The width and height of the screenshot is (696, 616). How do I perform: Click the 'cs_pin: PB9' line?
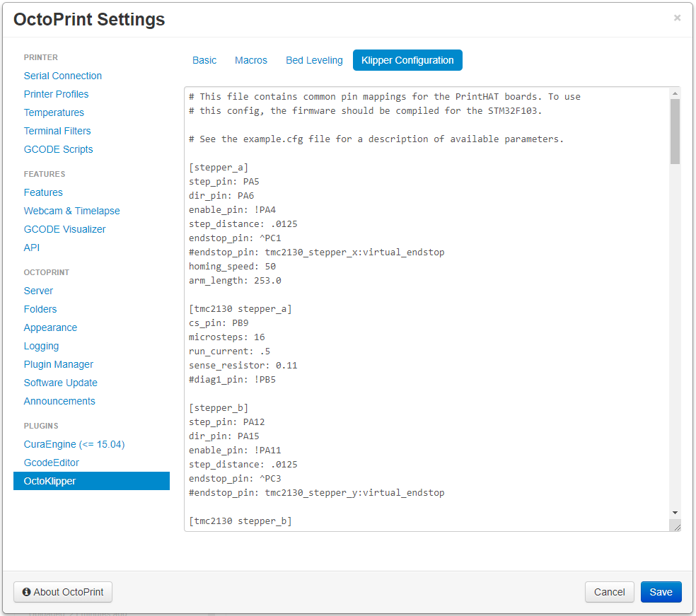(x=219, y=323)
